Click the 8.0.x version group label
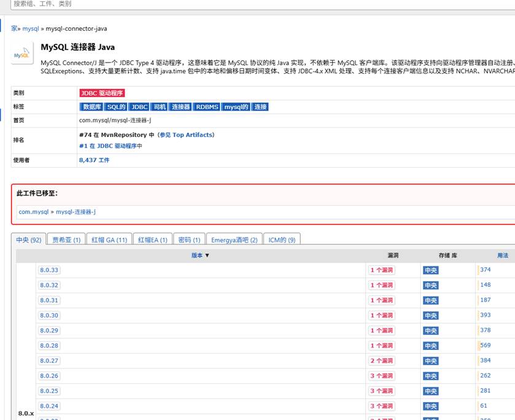 pos(26,413)
